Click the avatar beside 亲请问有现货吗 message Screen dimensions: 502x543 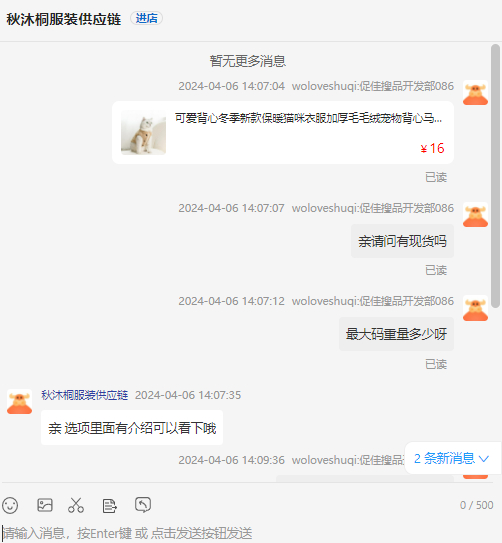click(475, 215)
